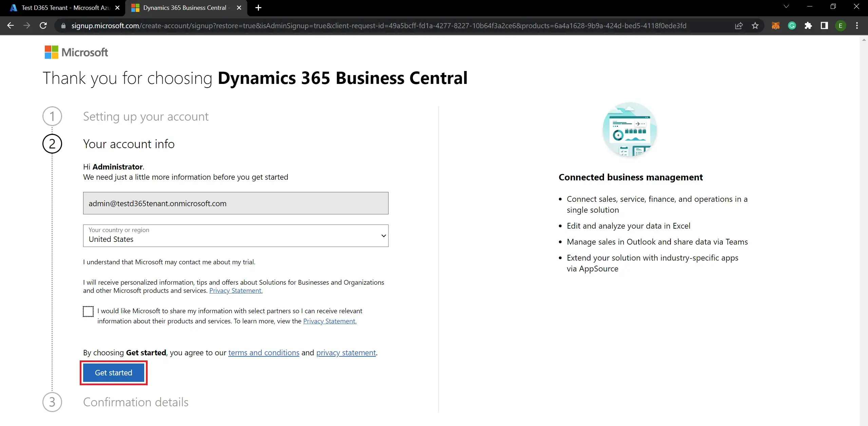This screenshot has width=868, height=426.
Task: Open the share page icon in address bar
Action: tap(739, 26)
